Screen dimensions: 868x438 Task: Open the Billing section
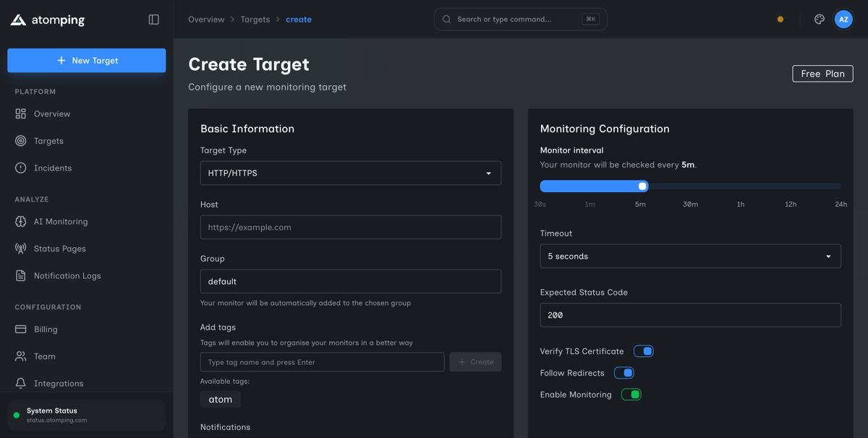(46, 329)
